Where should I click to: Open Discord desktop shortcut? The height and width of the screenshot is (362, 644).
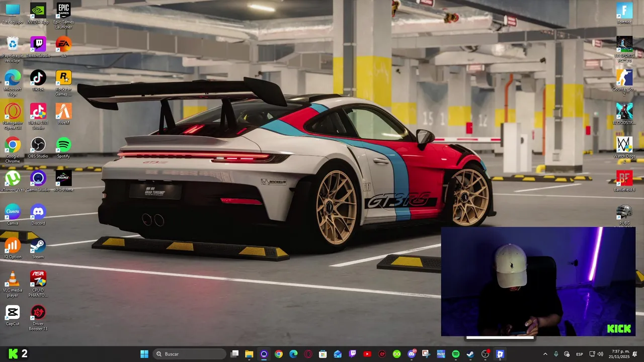(38, 214)
